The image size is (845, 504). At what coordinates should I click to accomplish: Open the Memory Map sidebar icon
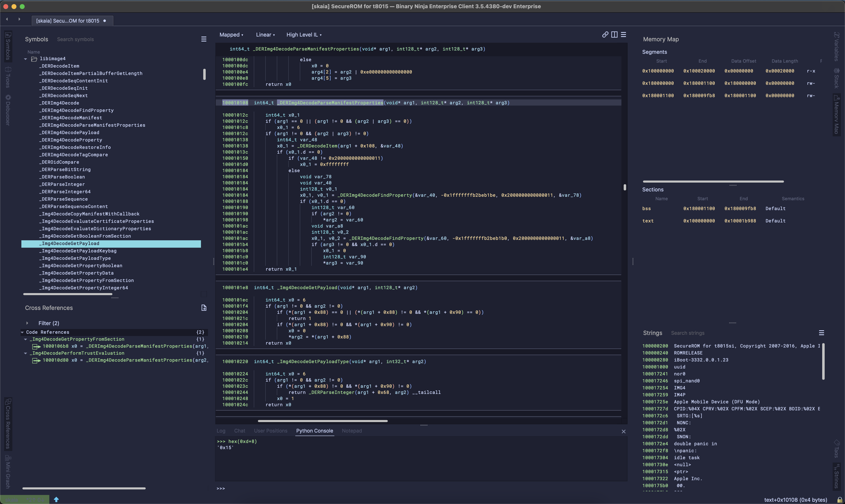click(x=837, y=114)
